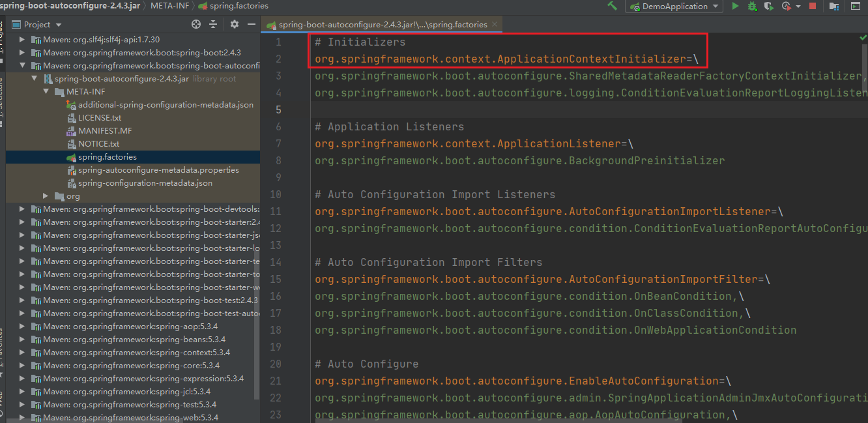Click icon of spring-configuration-metadata.json
This screenshot has height=423, width=868.
72,183
